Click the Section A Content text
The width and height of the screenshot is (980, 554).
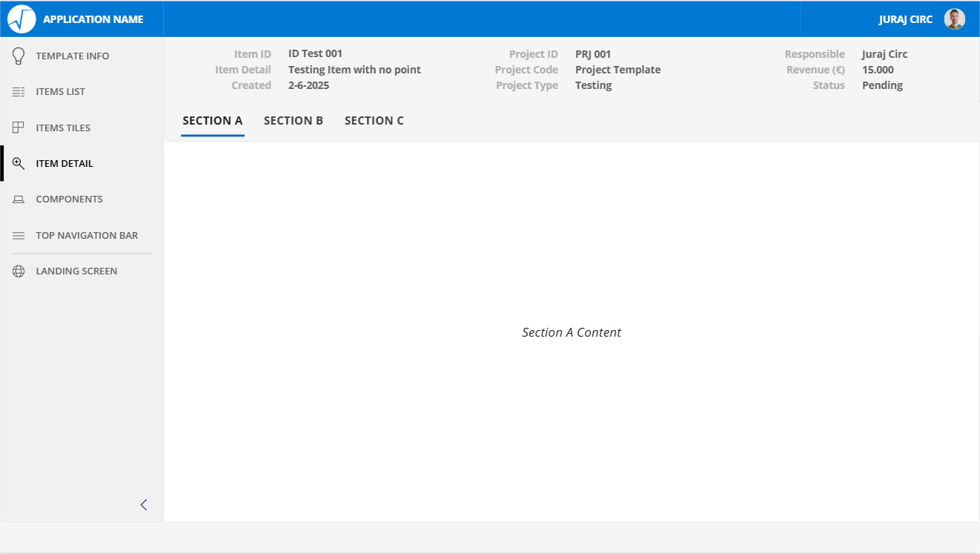(572, 332)
